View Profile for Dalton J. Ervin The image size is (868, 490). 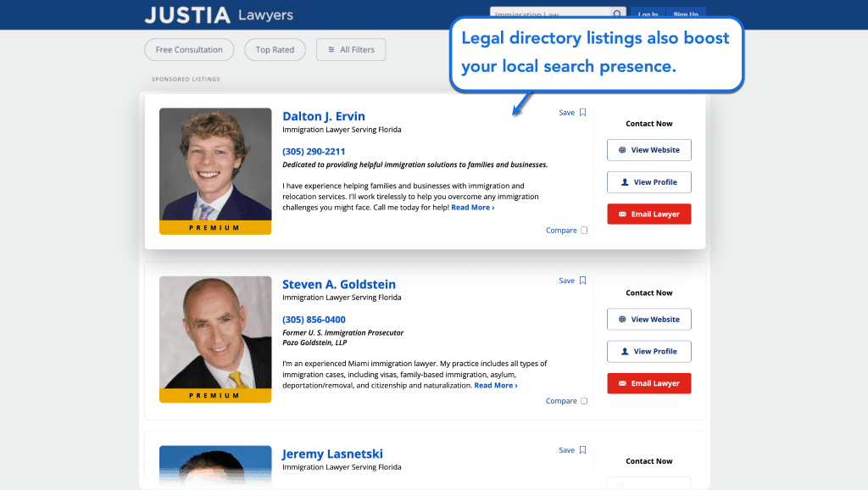[x=648, y=182]
